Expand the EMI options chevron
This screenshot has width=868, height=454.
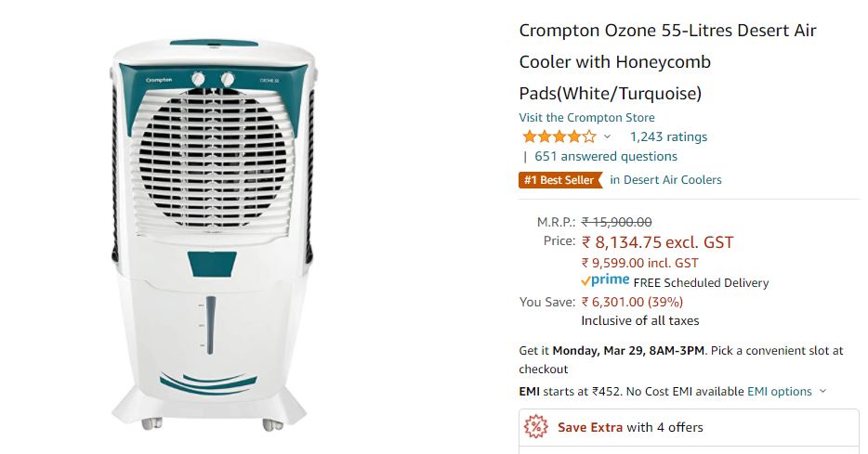click(x=822, y=391)
